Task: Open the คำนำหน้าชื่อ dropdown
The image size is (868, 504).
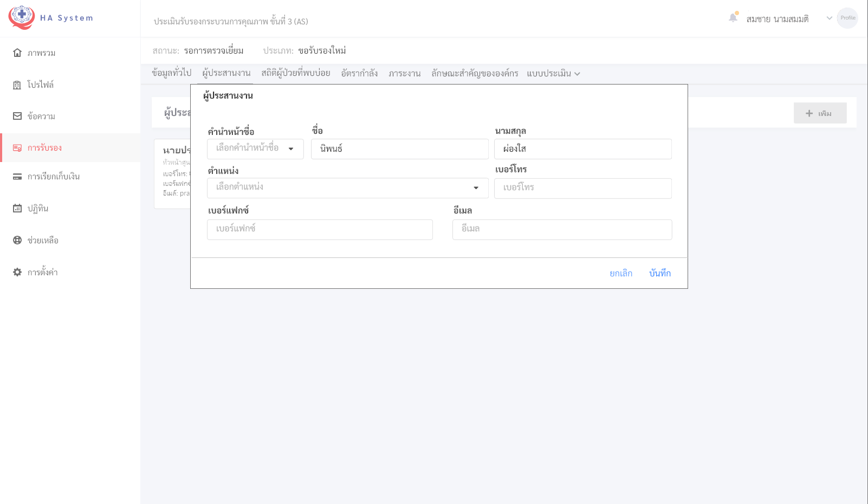Action: tap(255, 148)
